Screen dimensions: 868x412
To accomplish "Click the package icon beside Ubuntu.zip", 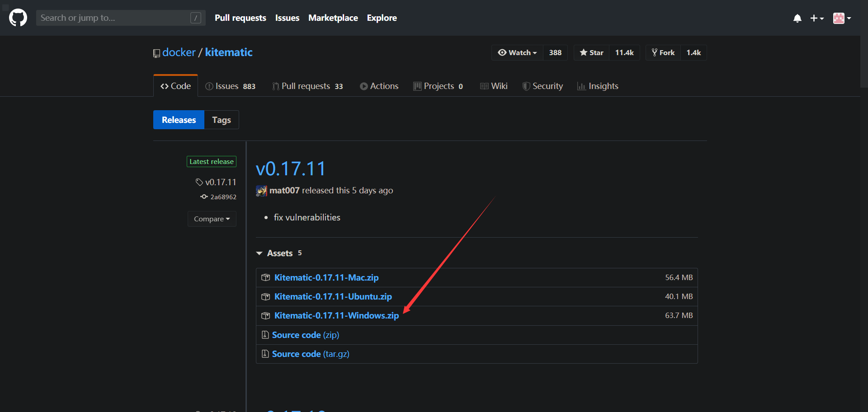I will 266,296.
